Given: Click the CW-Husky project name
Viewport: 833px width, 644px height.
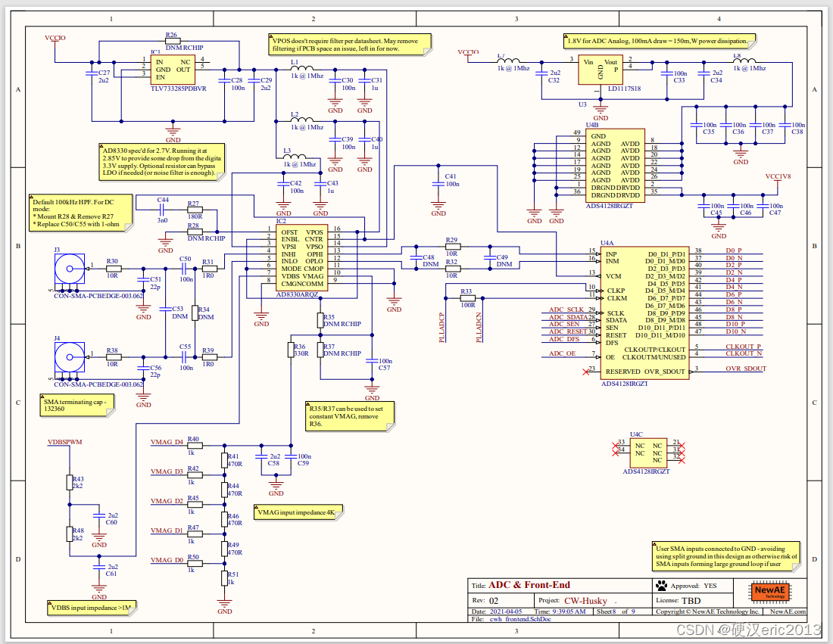Looking at the screenshot, I should [585, 601].
